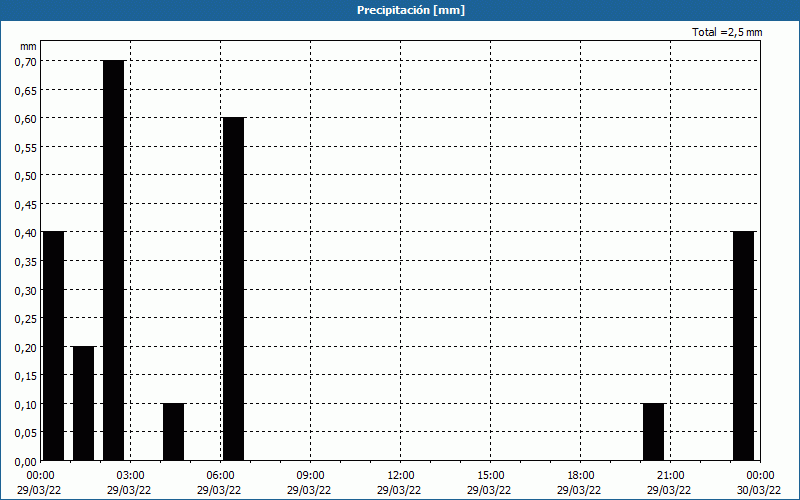Click the 0,20 y-axis label
Screen dimensions: 800x500
[x=26, y=347]
